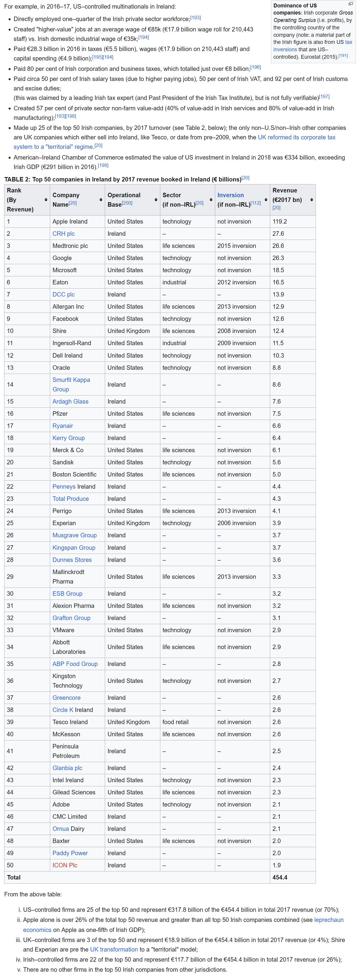Screen dimensions: 361x980
Task: Follow the Smurfit Kappa Group link
Action: point(71,384)
